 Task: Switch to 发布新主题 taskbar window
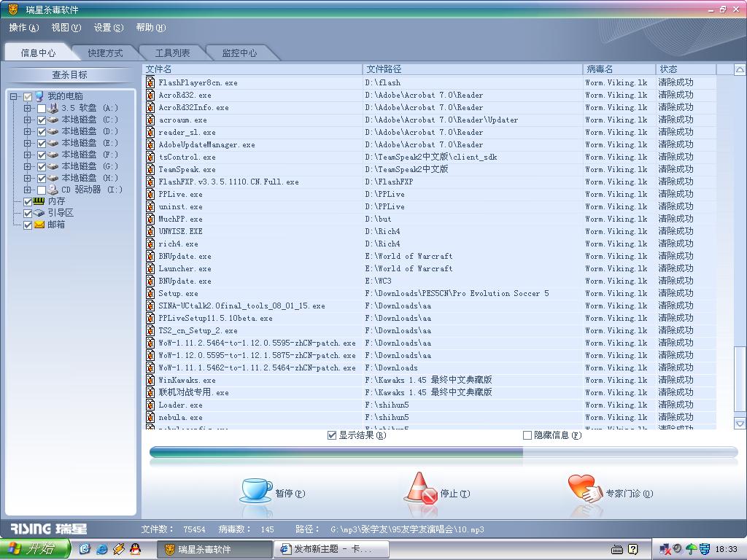click(332, 549)
